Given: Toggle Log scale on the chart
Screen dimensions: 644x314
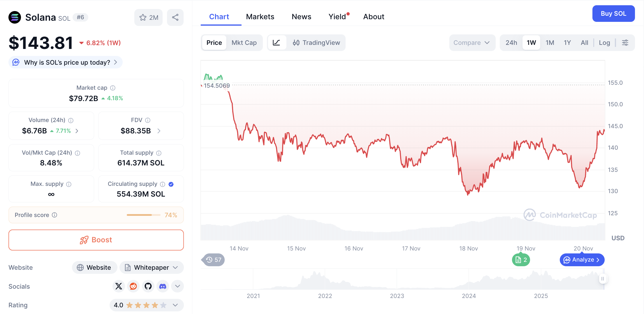Looking at the screenshot, I should click(x=604, y=43).
